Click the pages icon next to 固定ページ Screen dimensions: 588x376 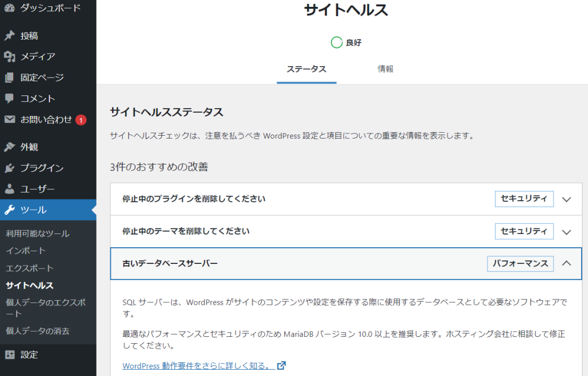[9, 78]
